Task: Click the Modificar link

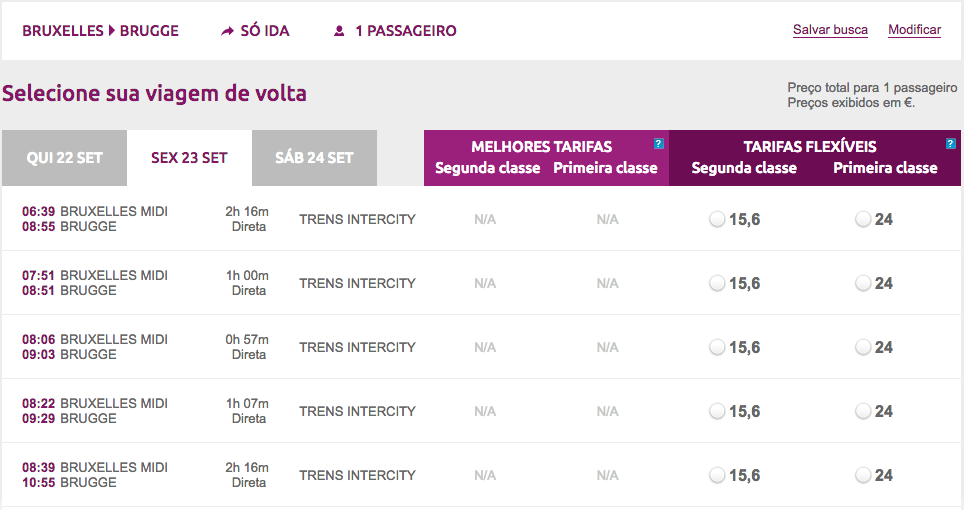Action: [914, 30]
